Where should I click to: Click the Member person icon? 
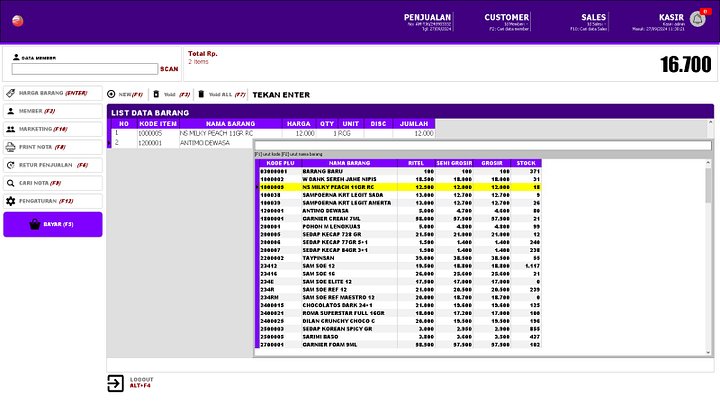click(11, 111)
